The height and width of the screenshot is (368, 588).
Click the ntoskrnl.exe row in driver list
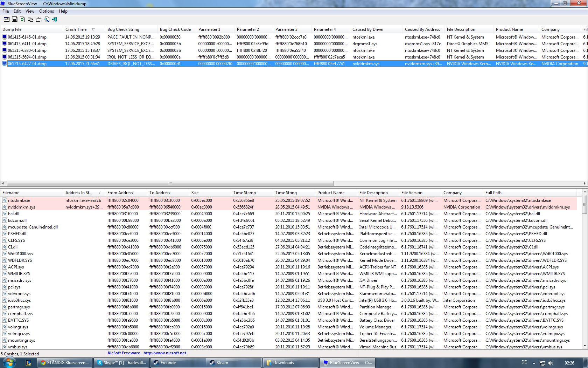288,200
